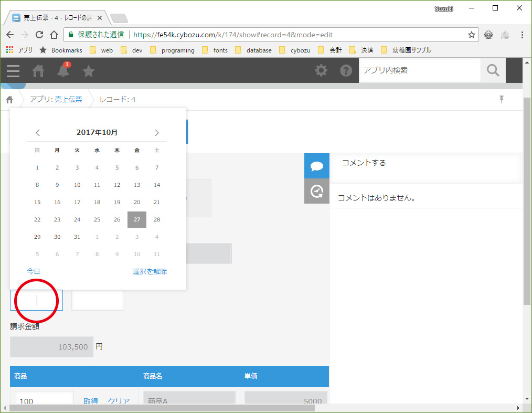The width and height of the screenshot is (532, 413).
Task: Open the app settings gear icon
Action: pos(321,71)
